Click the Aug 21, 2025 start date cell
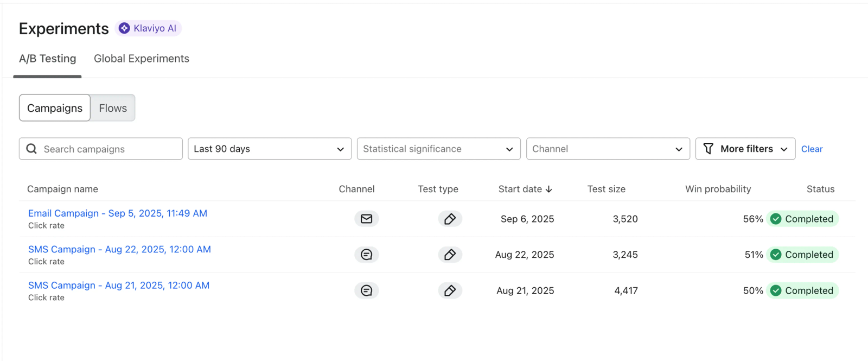Screen dimensions: 868x361 (525, 290)
